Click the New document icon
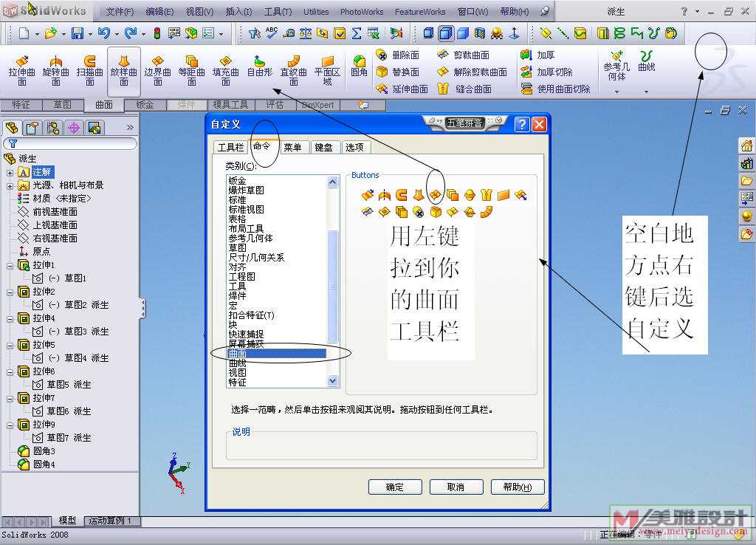 coord(24,32)
